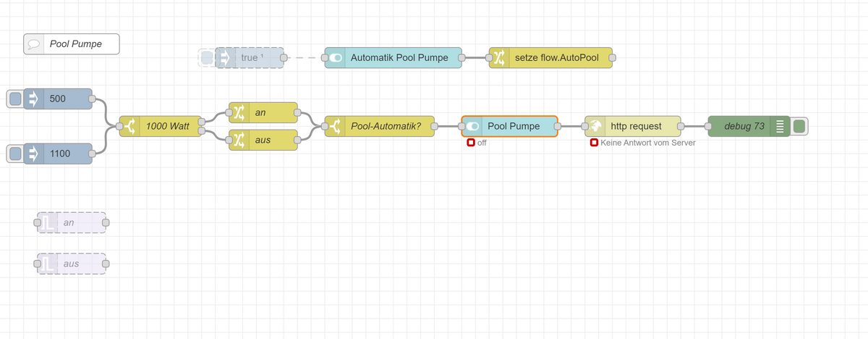Click the change icon on the 'an' node
This screenshot has height=339, width=868.
tap(239, 113)
